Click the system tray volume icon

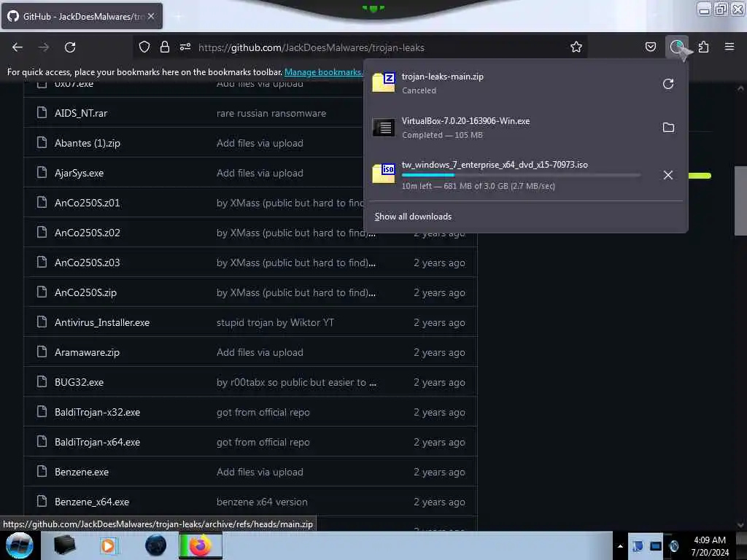point(673,546)
